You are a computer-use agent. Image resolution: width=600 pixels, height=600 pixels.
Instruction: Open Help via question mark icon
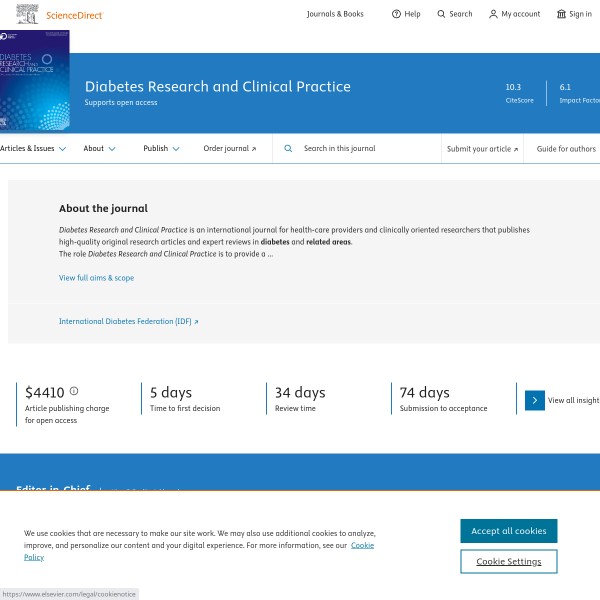click(396, 14)
